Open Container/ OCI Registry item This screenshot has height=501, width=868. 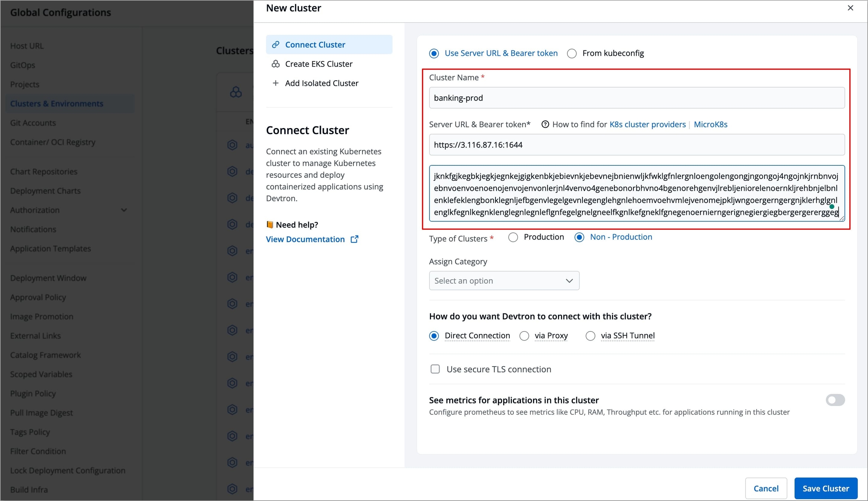tap(53, 142)
